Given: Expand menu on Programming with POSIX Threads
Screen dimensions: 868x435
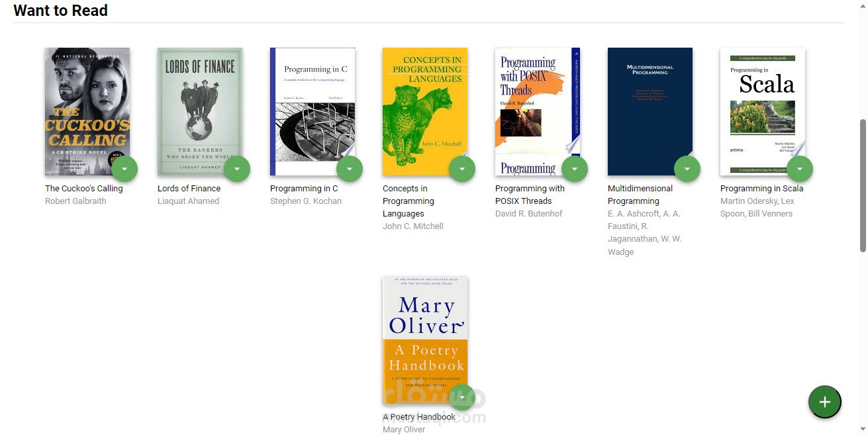Looking at the screenshot, I should [x=575, y=169].
